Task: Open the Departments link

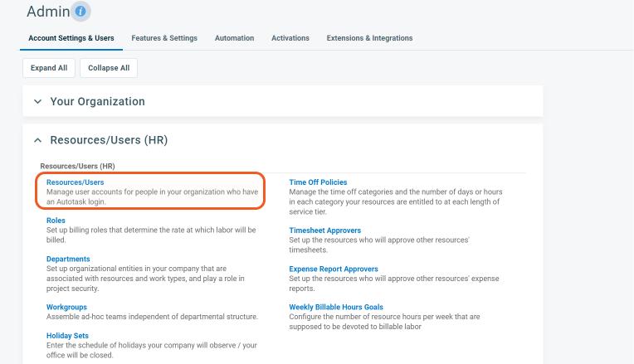Action: (x=68, y=259)
